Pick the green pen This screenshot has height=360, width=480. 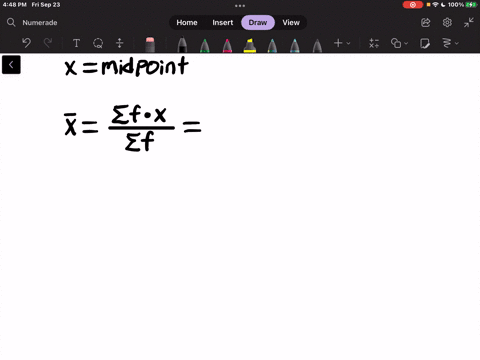(205, 45)
